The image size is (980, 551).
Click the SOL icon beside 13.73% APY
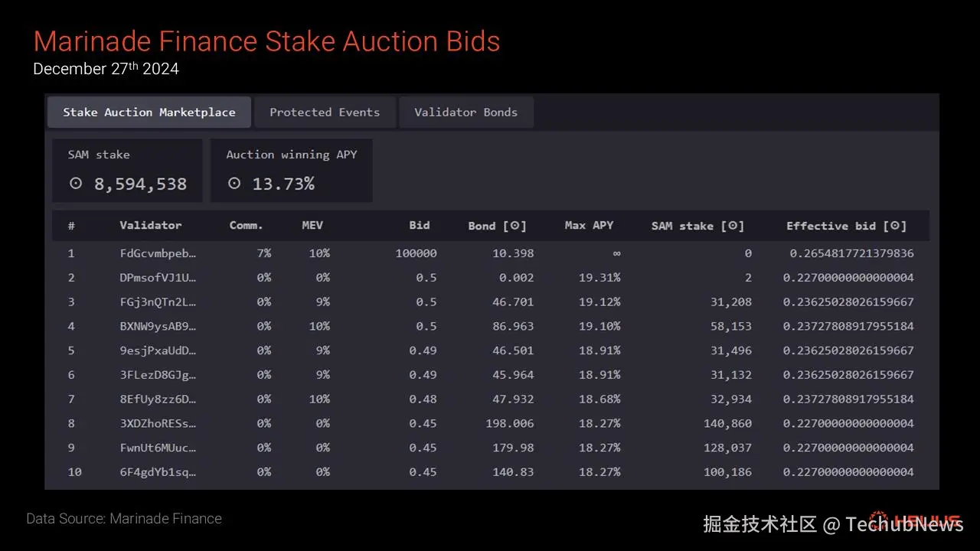click(234, 184)
